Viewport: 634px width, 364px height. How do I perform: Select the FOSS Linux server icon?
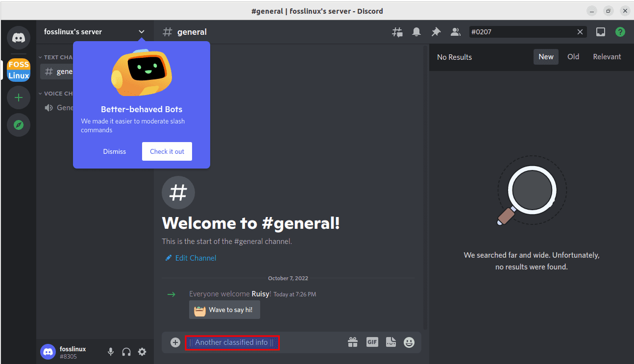[x=19, y=70]
